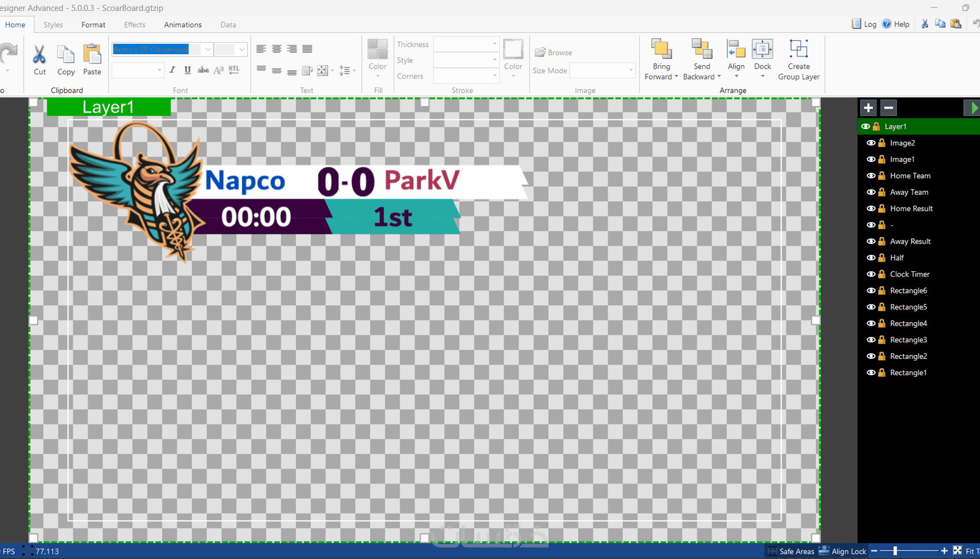This screenshot has height=559, width=980.
Task: Toggle the lock on Half layer
Action: click(882, 258)
